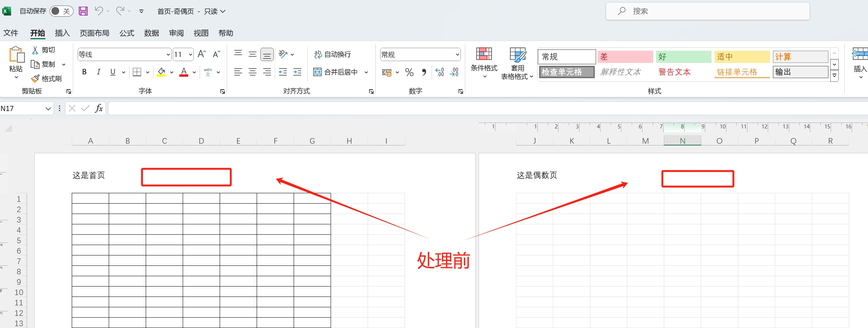Click the Cut scissors button
Screen dimensions: 868x328
point(44,50)
